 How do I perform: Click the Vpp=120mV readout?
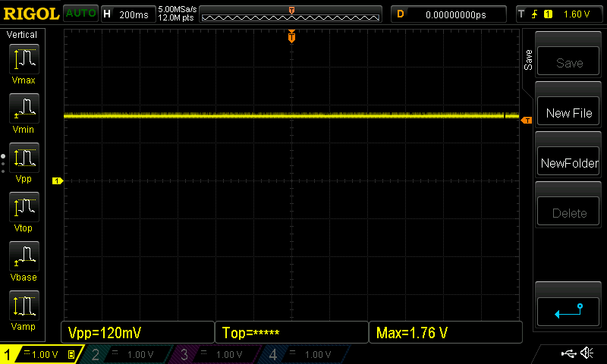[137, 332]
